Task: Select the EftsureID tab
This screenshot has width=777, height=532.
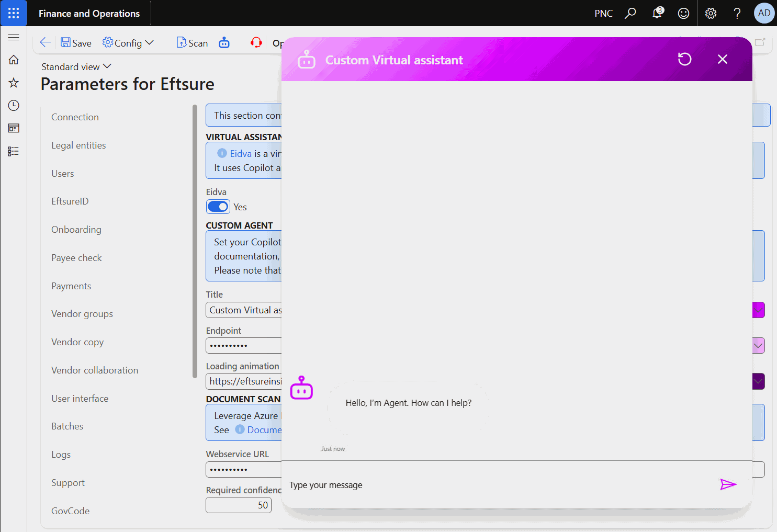Action: 70,201
